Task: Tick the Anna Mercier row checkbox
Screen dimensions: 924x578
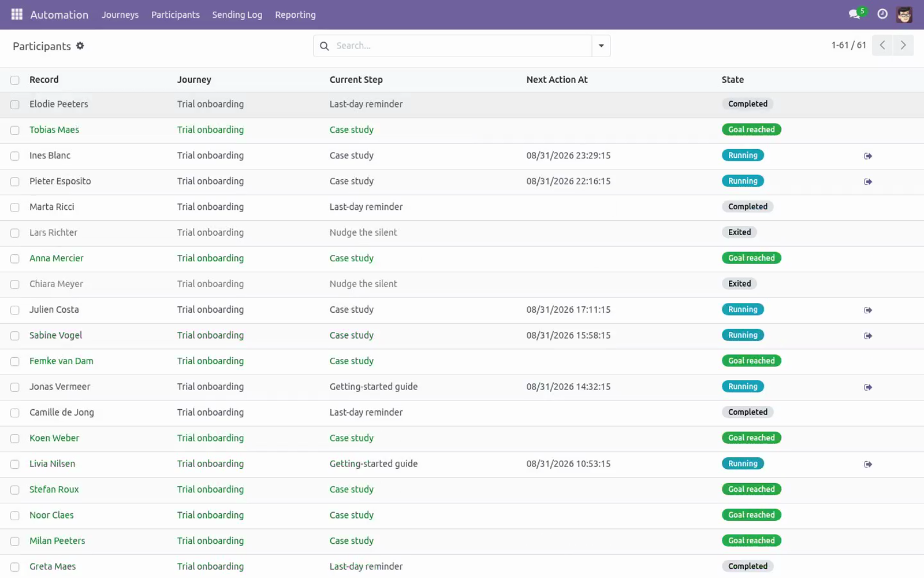Action: point(15,259)
